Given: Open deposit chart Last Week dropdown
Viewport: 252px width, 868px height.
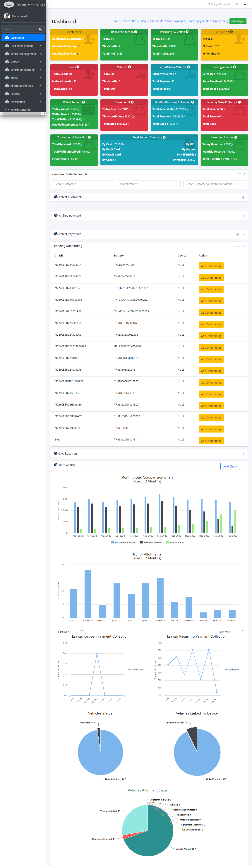Looking at the screenshot, I should coord(69,631).
